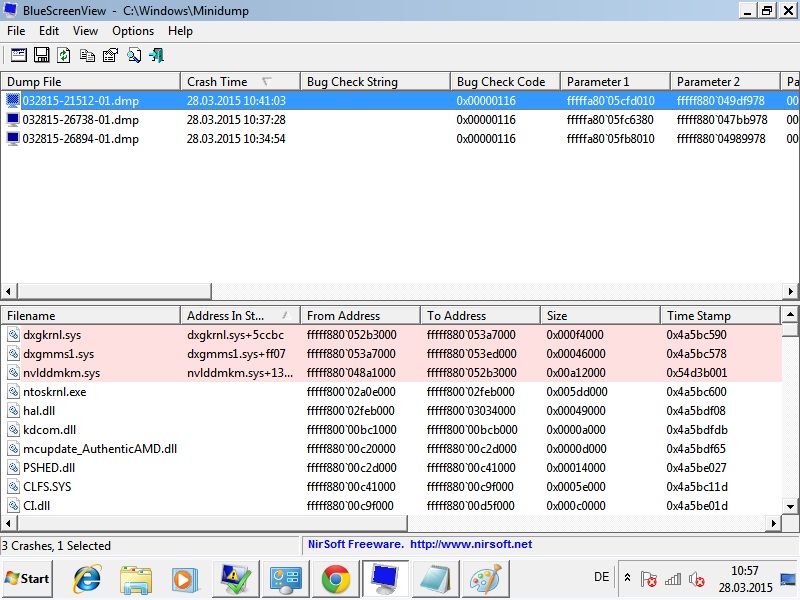Click the DE language indicator
Screen dimensions: 800x600
(x=602, y=577)
